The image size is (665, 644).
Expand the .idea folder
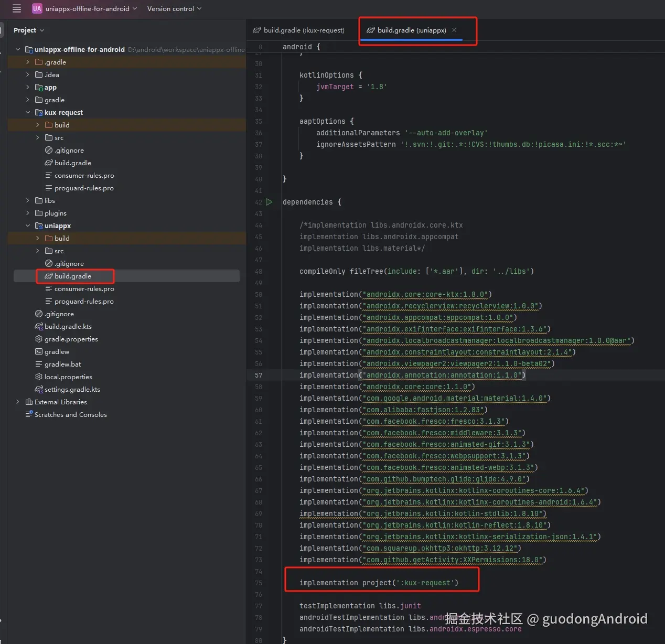tap(28, 74)
